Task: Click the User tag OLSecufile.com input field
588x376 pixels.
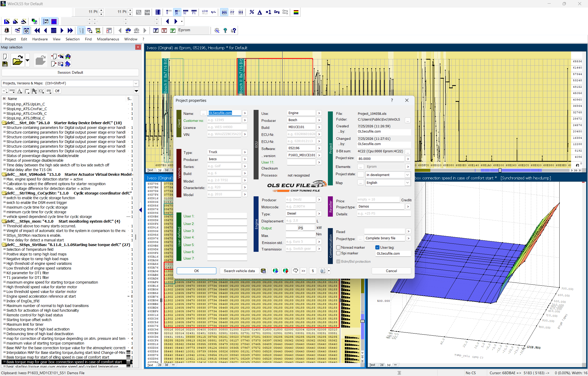Action: pyautogui.click(x=393, y=254)
